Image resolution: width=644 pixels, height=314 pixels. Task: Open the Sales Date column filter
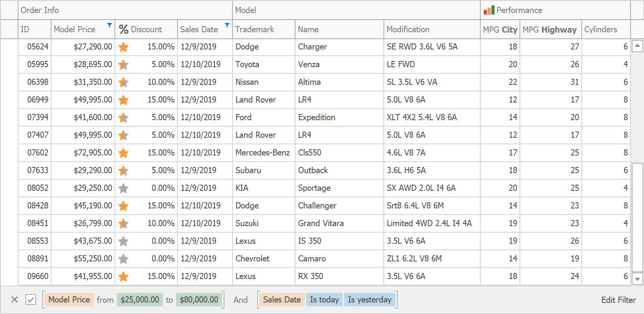(x=227, y=25)
